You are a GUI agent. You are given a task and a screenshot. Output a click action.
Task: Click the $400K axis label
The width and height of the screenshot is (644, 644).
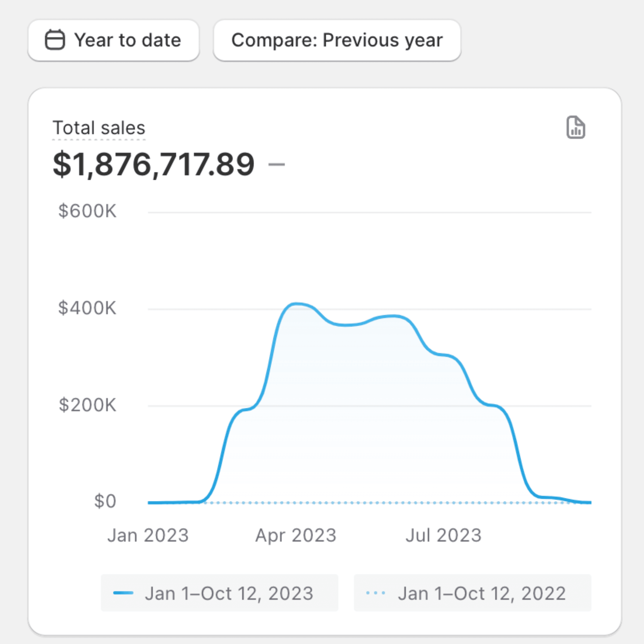(87, 308)
